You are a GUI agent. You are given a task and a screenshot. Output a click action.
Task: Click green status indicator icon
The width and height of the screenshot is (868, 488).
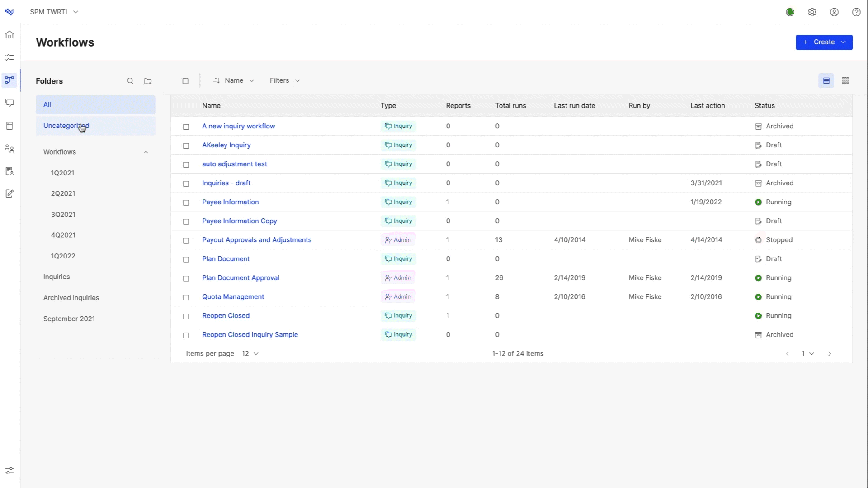[790, 12]
